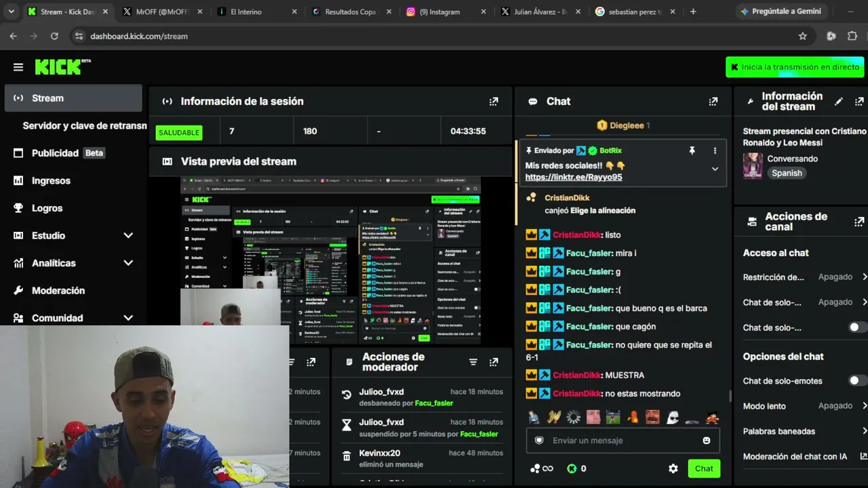Screen dimensions: 868x488
Task: Click the green Kicks balance icon
Action: [x=572, y=468]
